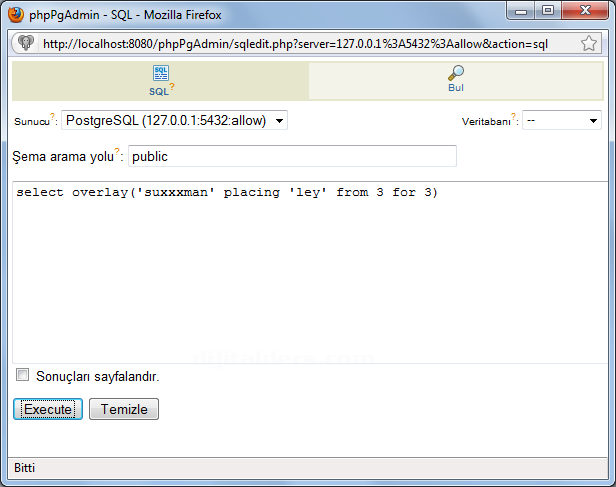Click the Firefox logo in title bar
The image size is (616, 487).
(16, 15)
